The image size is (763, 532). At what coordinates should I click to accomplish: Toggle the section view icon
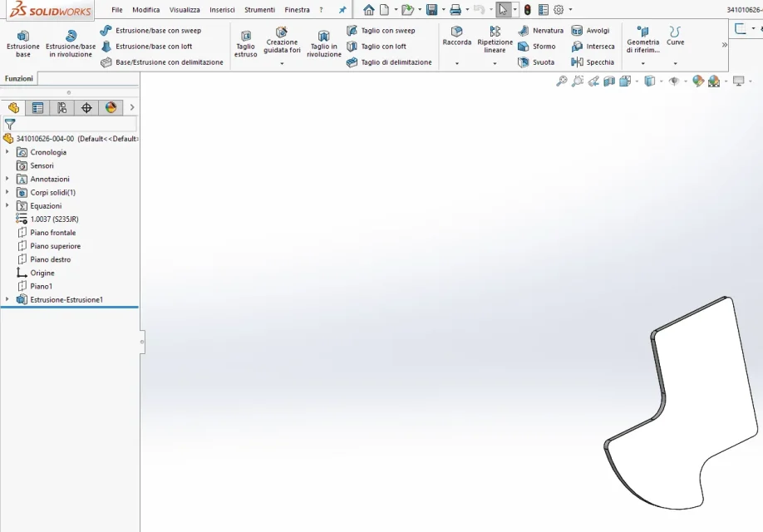[609, 81]
